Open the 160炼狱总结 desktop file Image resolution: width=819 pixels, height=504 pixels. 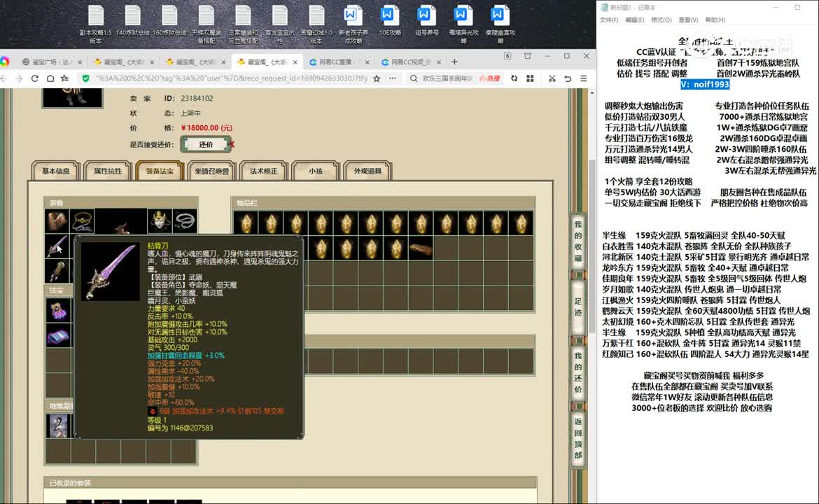coord(169,22)
